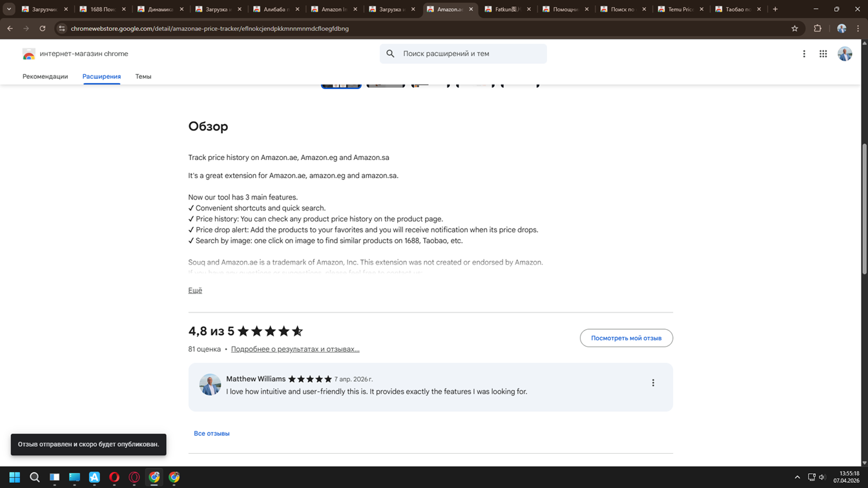Screen dimensions: 868x488
Task: Open the blue letter A app on taskbar
Action: coord(94,477)
